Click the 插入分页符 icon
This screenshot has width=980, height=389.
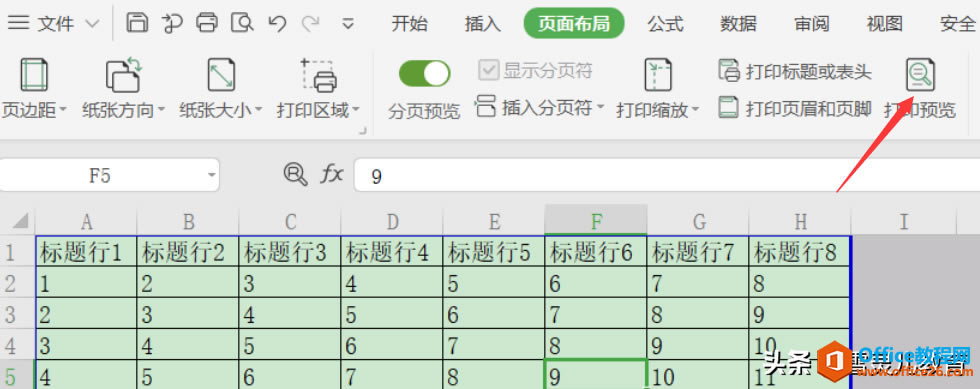(x=485, y=106)
